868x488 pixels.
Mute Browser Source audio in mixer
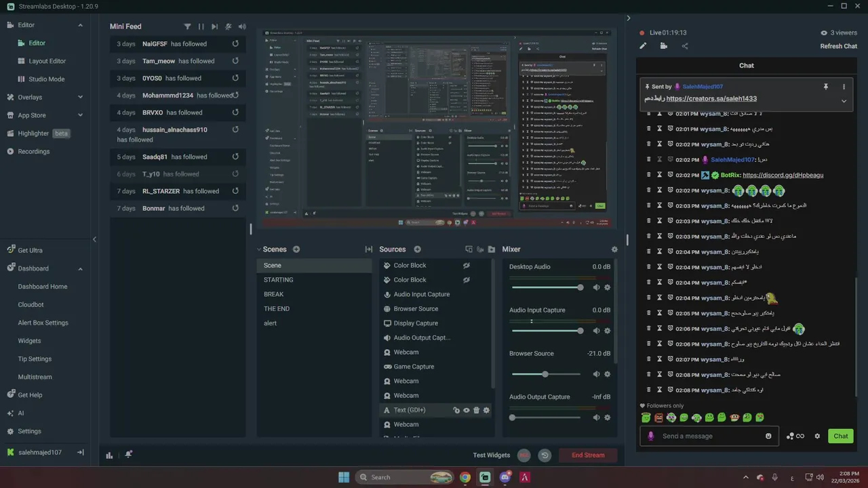click(597, 374)
